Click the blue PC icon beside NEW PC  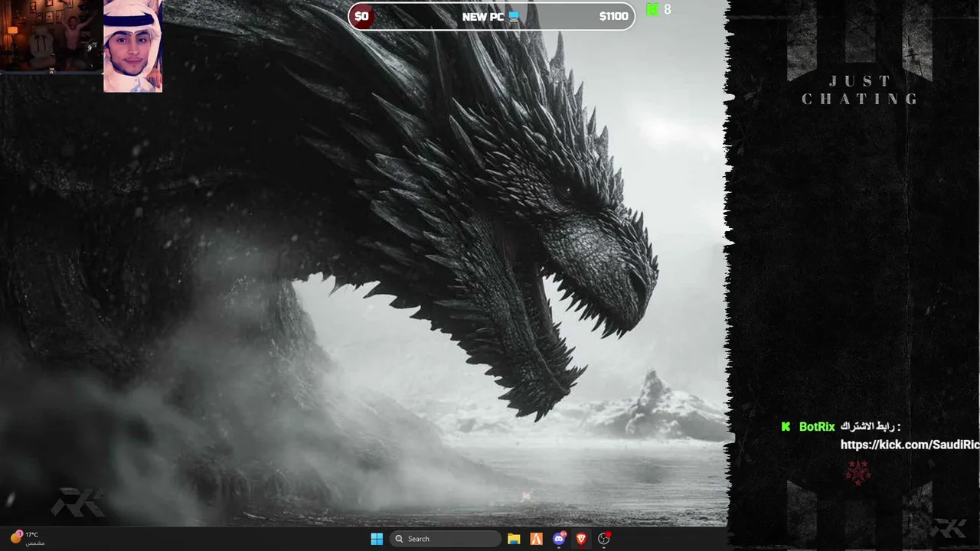(514, 16)
